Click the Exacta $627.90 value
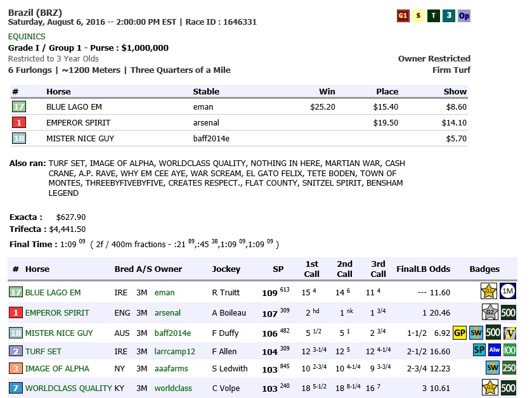The height and width of the screenshot is (398, 532). click(70, 217)
